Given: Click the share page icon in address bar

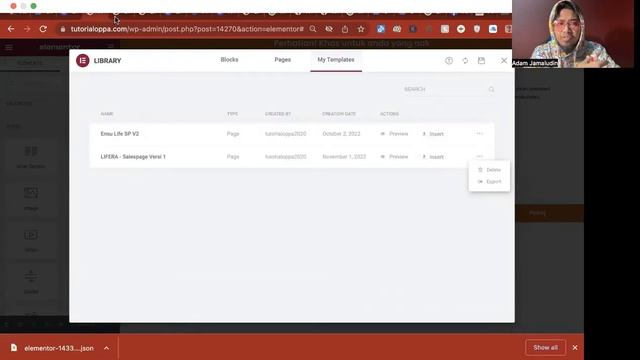Looking at the screenshot, I should click(345, 29).
